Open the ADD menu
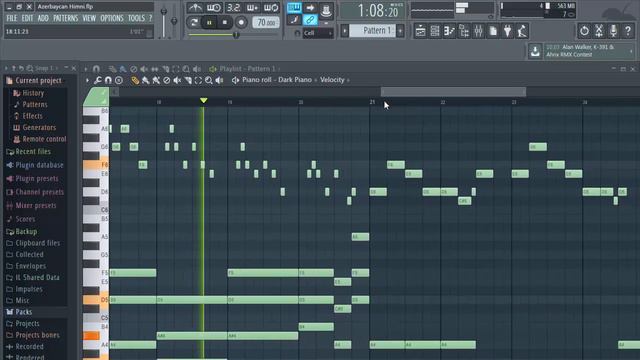The image size is (640, 360). (x=43, y=18)
